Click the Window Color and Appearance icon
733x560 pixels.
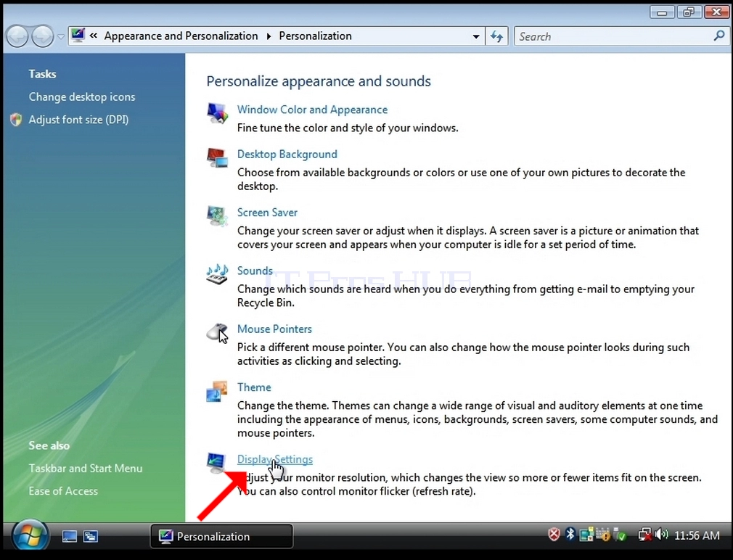pyautogui.click(x=218, y=113)
